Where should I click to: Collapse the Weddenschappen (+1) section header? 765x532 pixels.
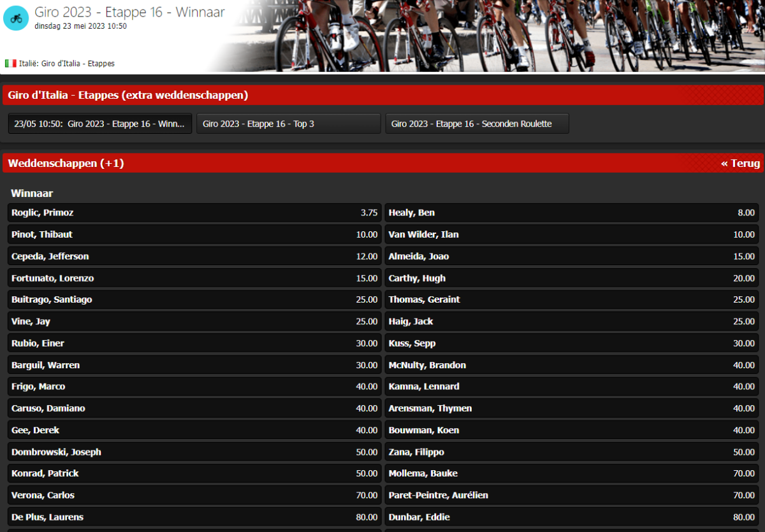pos(66,164)
